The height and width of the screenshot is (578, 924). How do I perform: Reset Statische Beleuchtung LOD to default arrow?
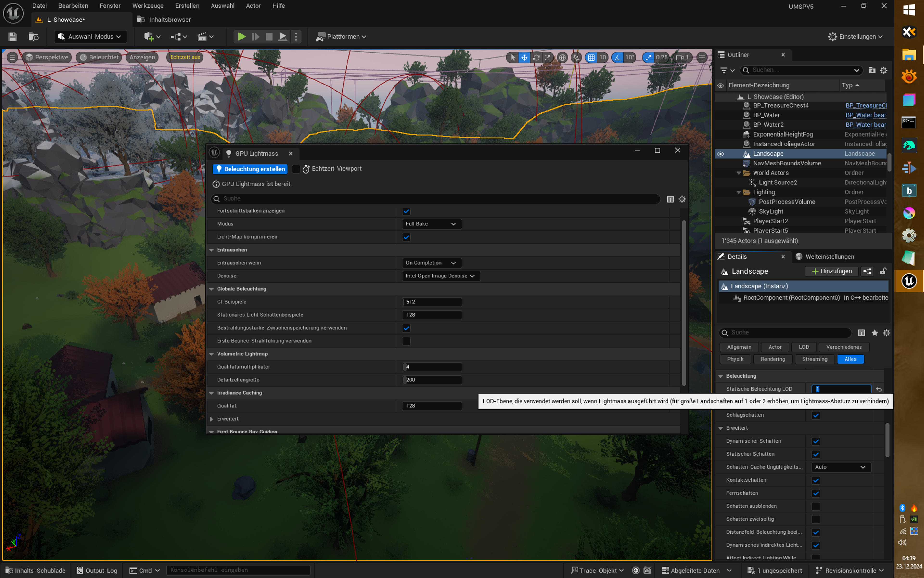(879, 389)
